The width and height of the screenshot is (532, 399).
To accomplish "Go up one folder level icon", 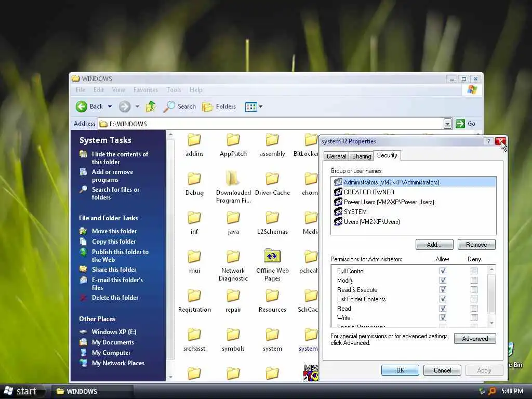I will click(x=151, y=107).
